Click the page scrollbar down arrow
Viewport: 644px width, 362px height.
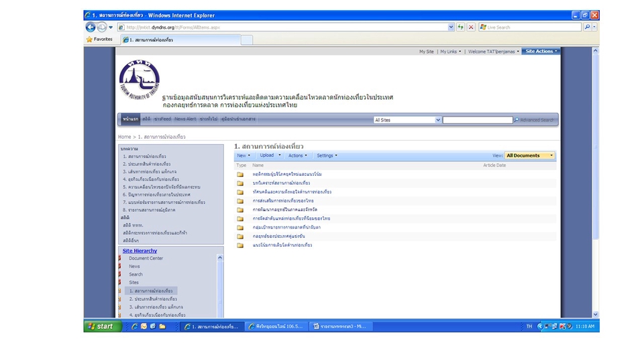pos(596,314)
